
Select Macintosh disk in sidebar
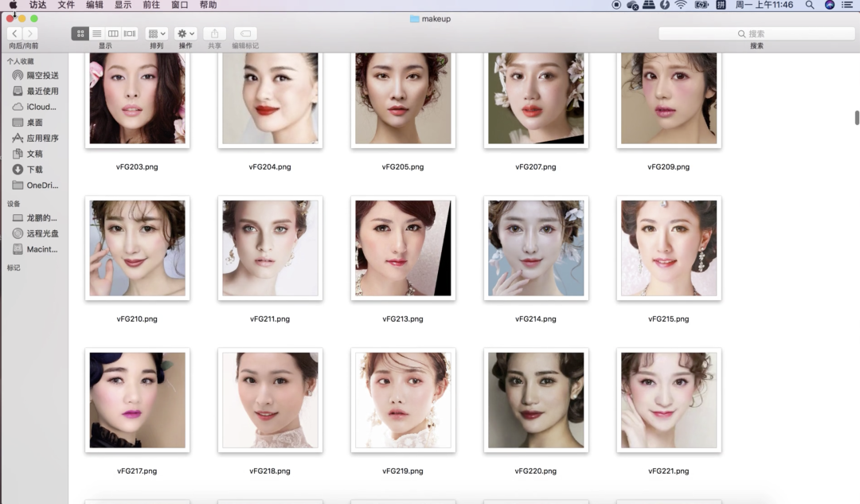click(x=36, y=249)
